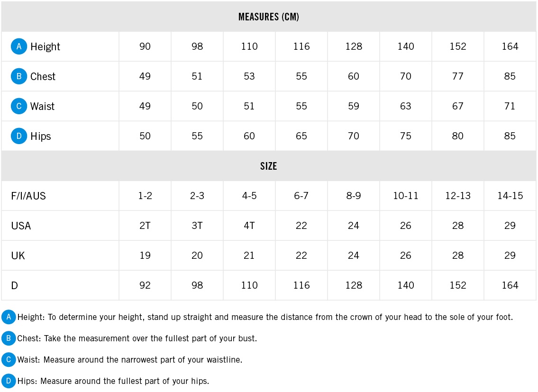Click the blue B icon beside Chest row
Screen dimensions: 538x392
pos(19,76)
